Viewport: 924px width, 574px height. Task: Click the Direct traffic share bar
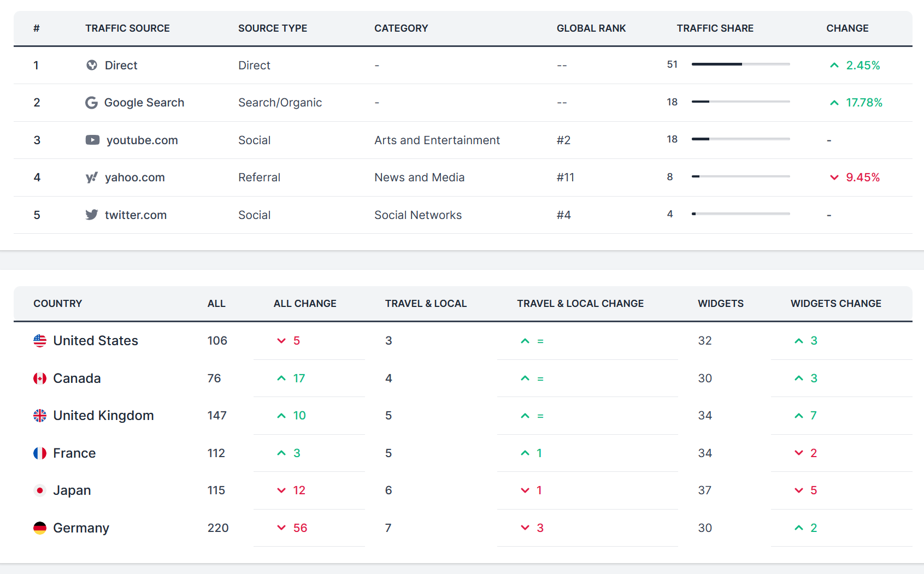click(740, 64)
